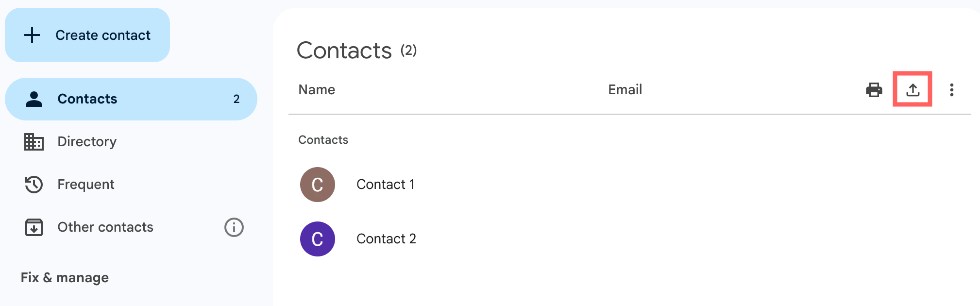Open the three-dot more actions menu

(x=951, y=90)
